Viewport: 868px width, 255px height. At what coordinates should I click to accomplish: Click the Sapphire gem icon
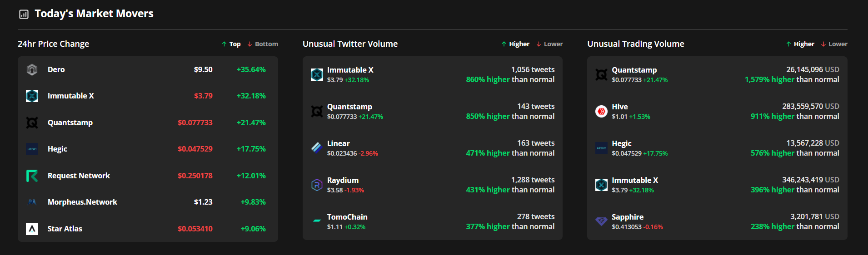pyautogui.click(x=601, y=221)
